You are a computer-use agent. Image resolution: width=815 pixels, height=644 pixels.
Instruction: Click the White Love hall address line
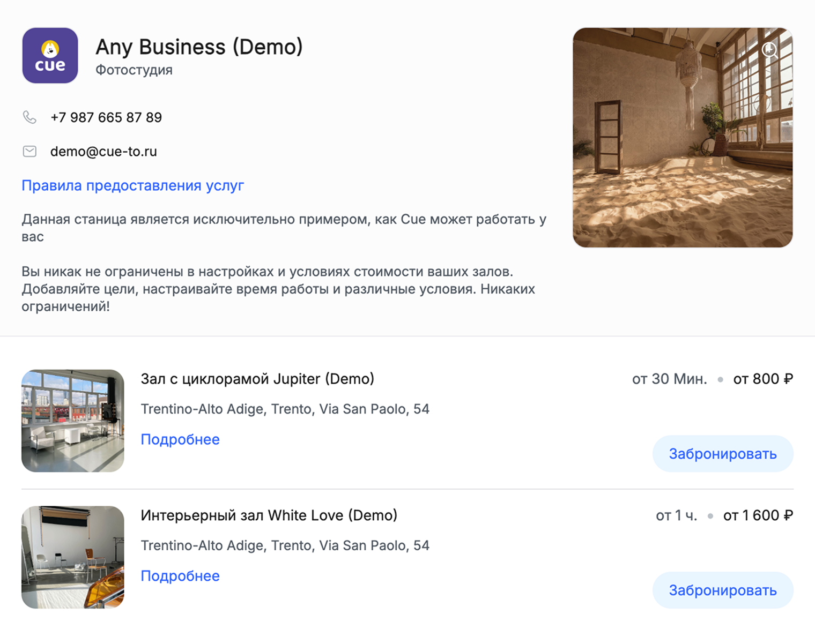(x=285, y=546)
